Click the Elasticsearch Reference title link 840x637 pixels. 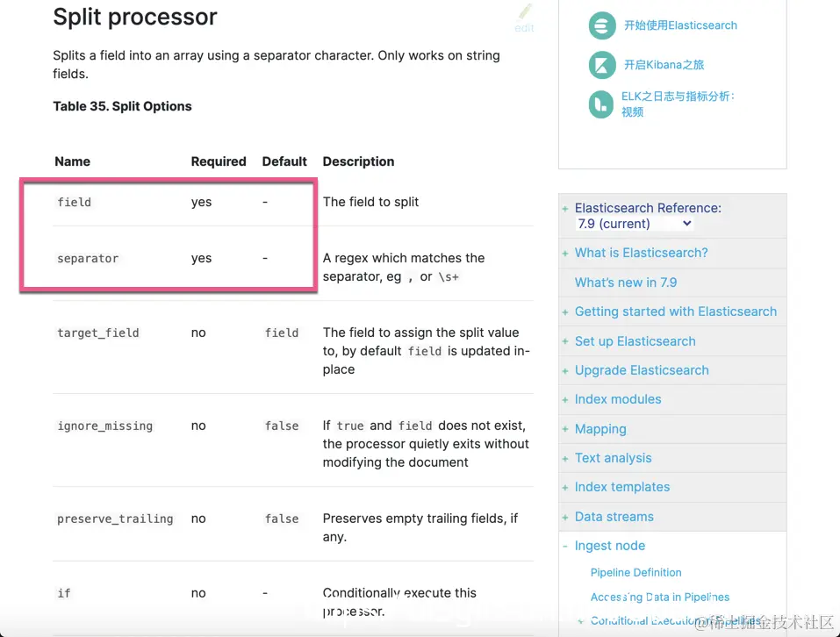[x=649, y=208]
